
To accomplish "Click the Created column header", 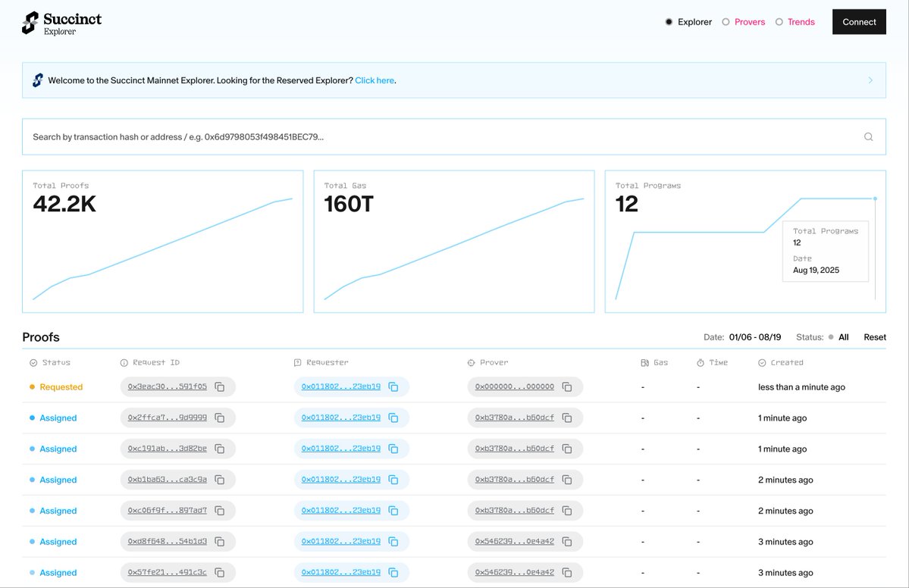I will point(781,363).
